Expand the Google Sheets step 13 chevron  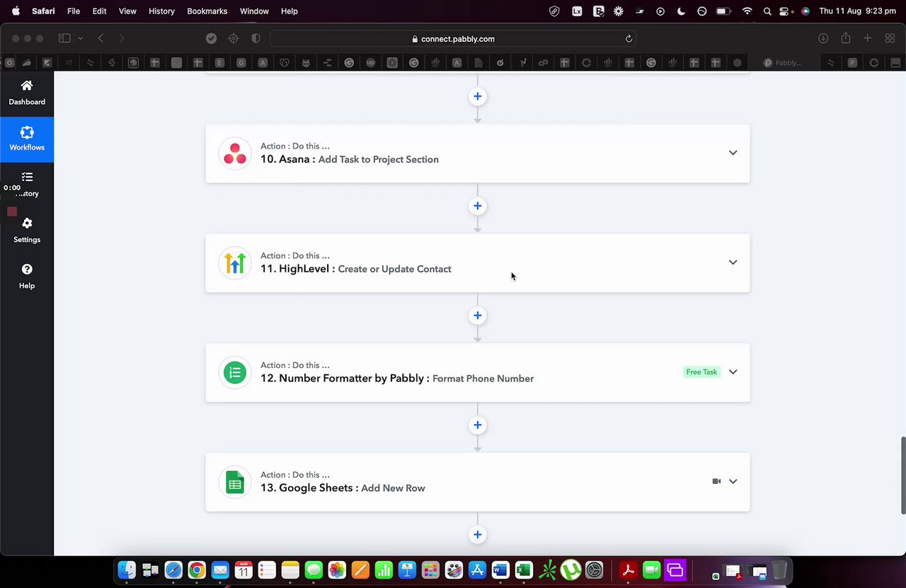[733, 481]
